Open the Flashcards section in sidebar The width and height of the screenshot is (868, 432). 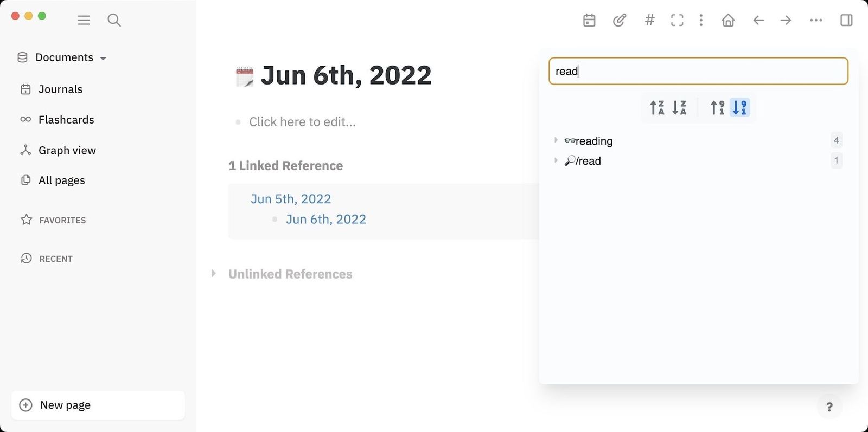[x=66, y=119]
